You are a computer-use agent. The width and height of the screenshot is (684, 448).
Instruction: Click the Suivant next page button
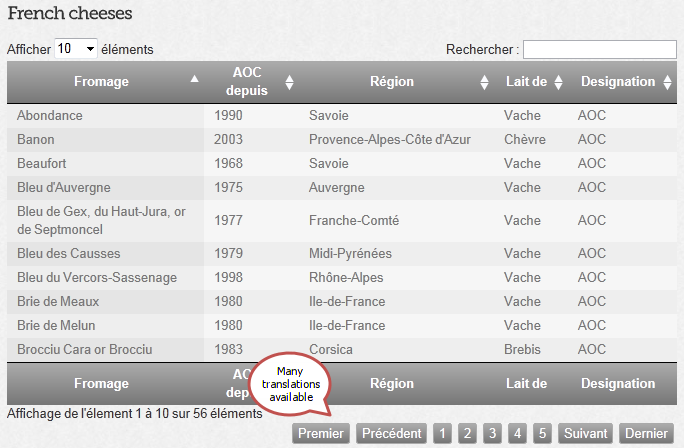tap(585, 433)
